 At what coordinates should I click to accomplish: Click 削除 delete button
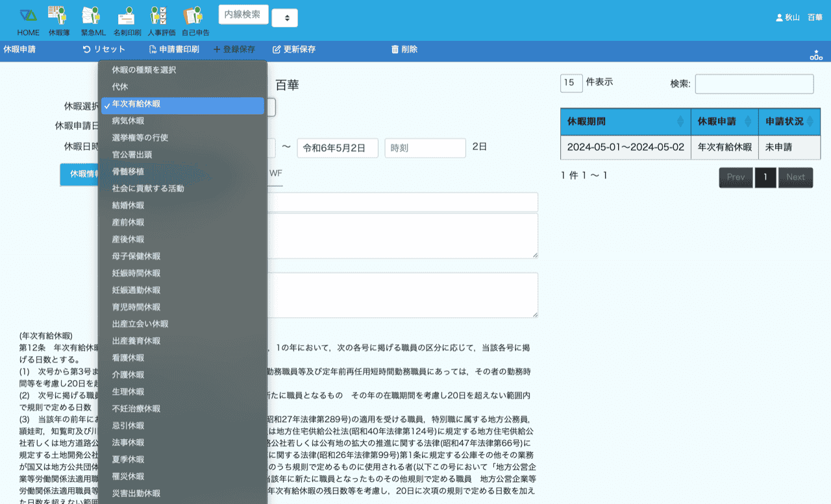(404, 49)
